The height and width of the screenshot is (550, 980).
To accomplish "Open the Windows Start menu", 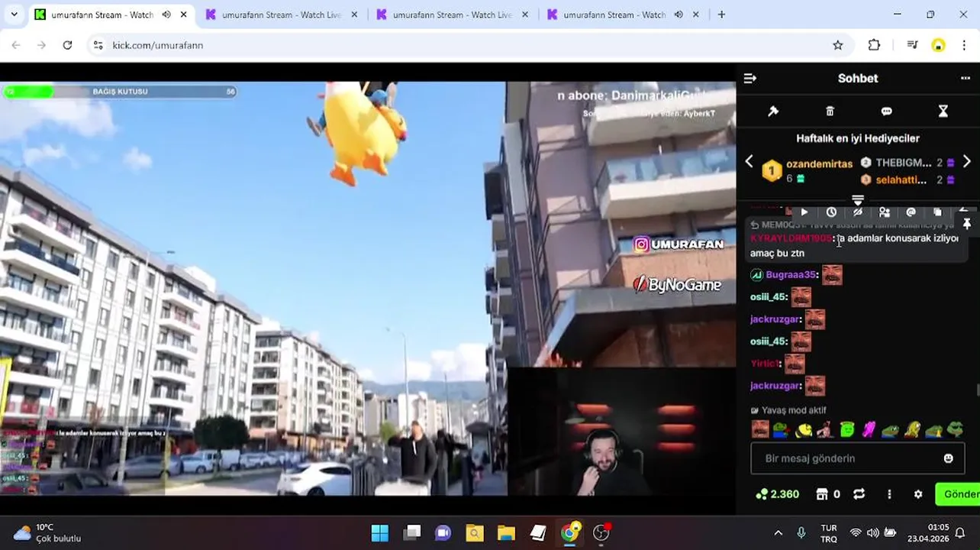I will 379,532.
